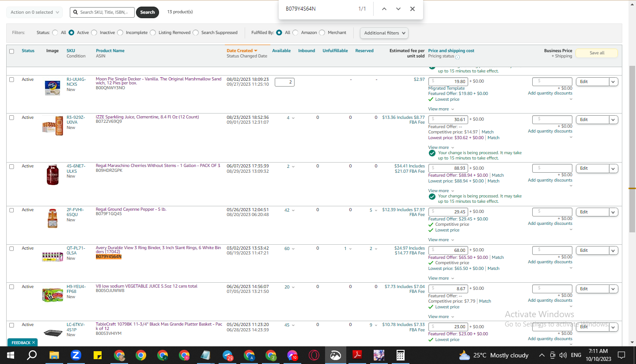This screenshot has height=364, width=636.
Task: Click the volume icon in system tray
Action: (563, 355)
